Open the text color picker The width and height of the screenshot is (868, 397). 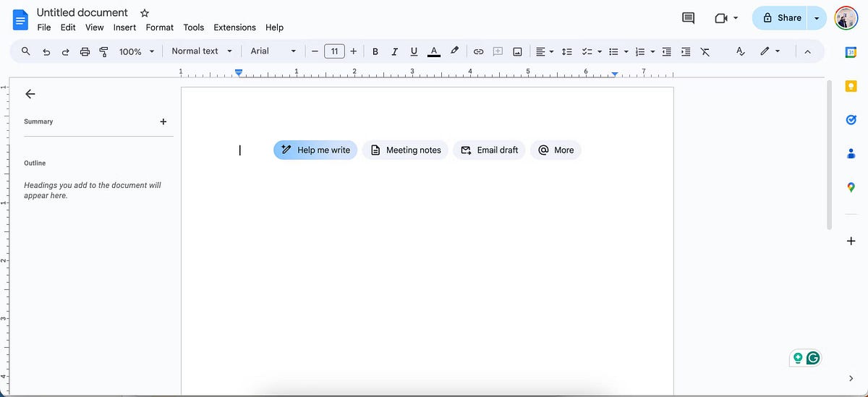(433, 51)
